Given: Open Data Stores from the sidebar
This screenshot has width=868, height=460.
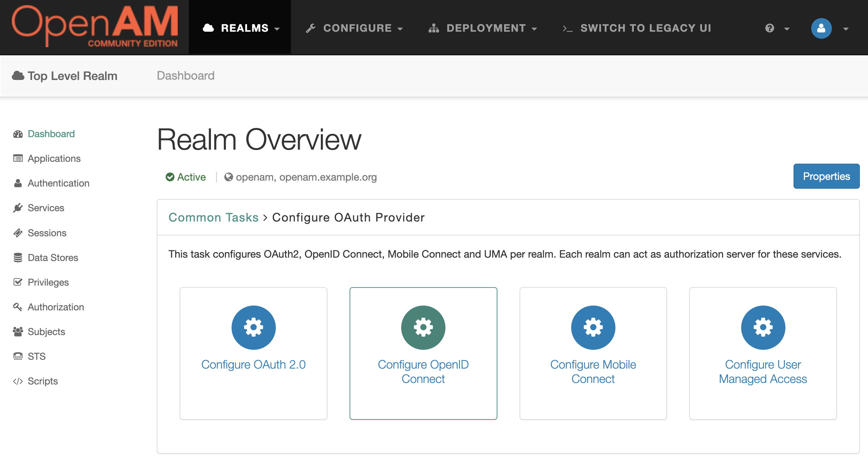Looking at the screenshot, I should click(x=53, y=258).
